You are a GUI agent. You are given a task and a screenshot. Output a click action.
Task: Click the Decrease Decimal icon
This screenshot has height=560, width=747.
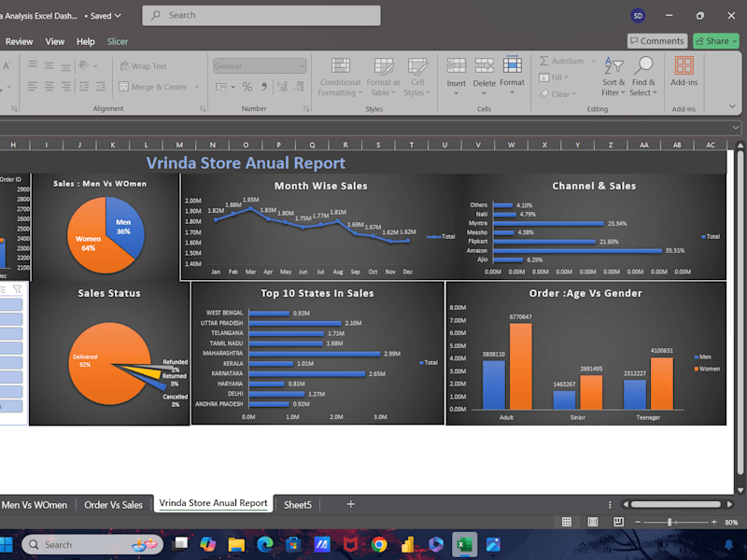pos(299,87)
